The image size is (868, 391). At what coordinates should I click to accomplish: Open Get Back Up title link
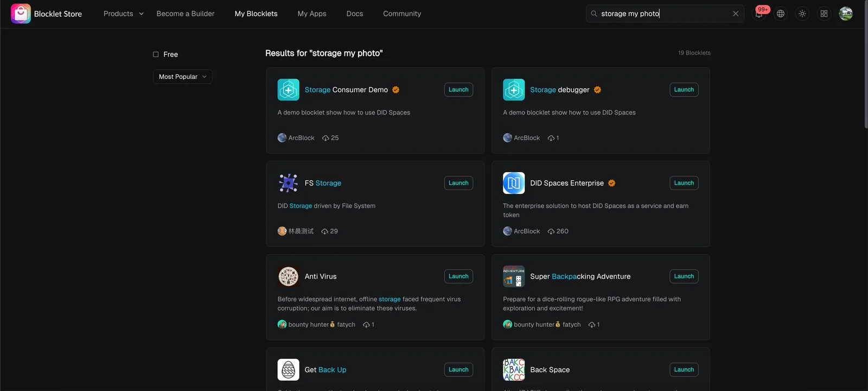(325, 370)
